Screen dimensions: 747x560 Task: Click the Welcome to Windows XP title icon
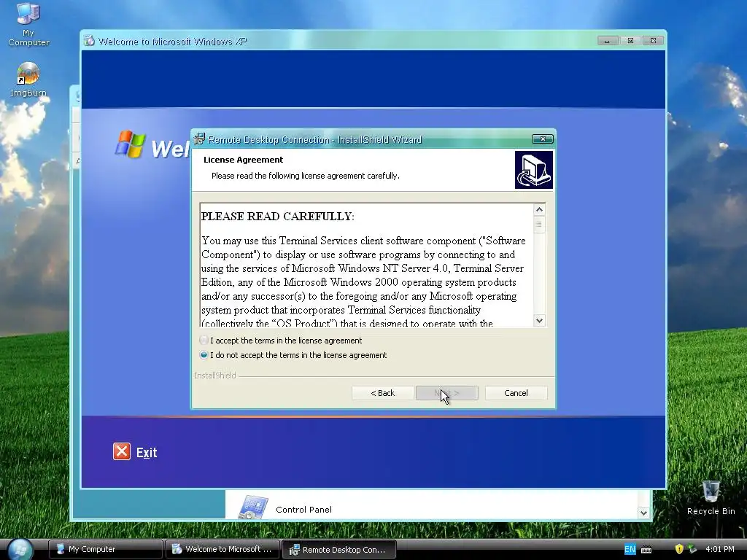click(x=89, y=41)
